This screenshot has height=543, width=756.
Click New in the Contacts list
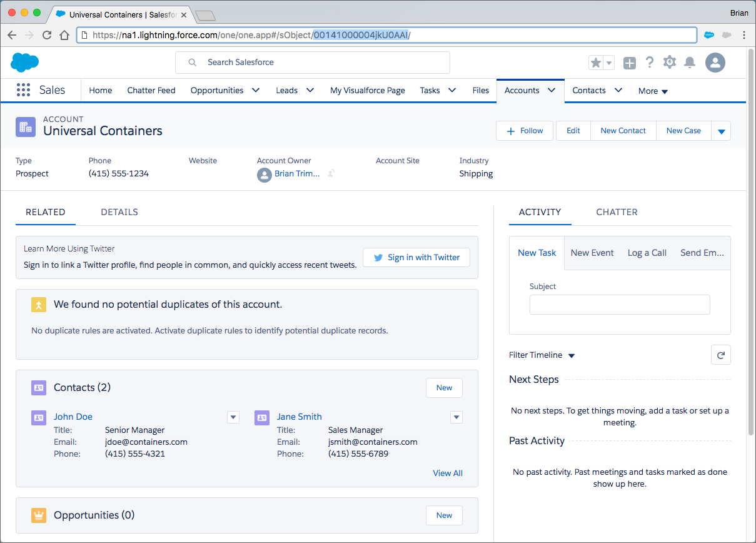[x=445, y=388]
